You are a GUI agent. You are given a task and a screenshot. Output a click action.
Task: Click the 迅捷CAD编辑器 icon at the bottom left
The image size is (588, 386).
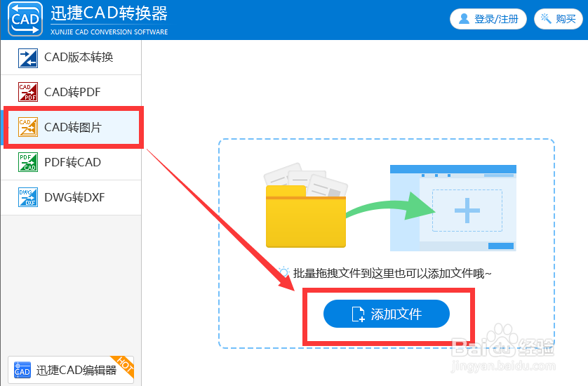click(x=22, y=370)
